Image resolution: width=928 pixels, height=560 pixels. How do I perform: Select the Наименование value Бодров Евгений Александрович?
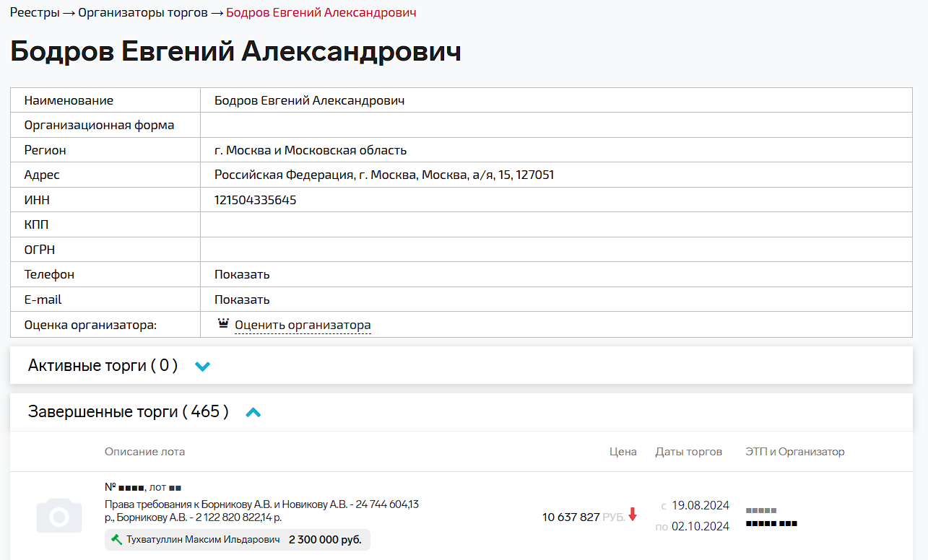click(309, 100)
